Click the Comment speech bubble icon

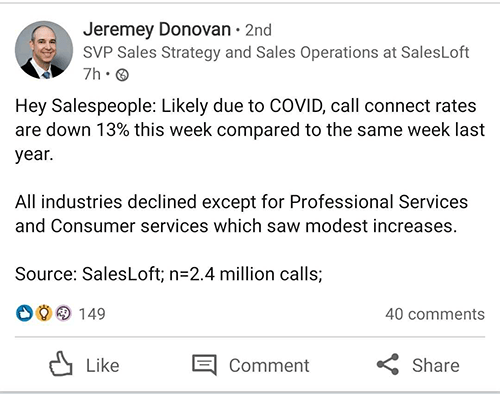[x=204, y=365]
